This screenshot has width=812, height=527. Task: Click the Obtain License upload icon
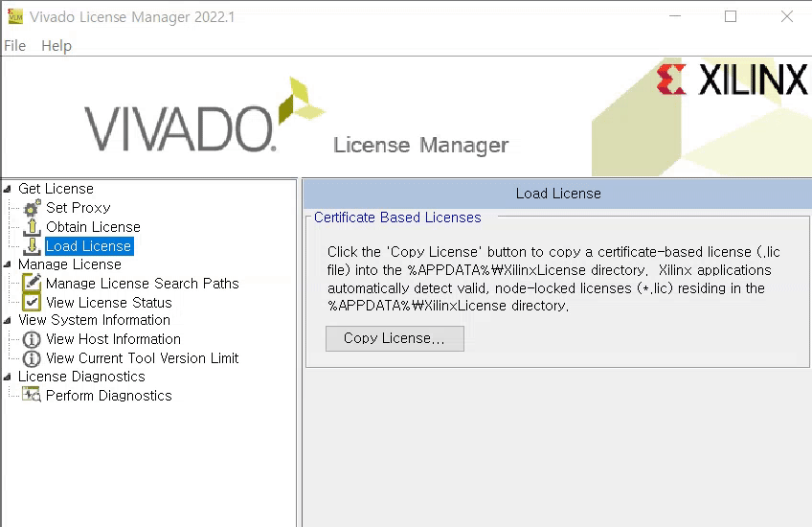[32, 227]
